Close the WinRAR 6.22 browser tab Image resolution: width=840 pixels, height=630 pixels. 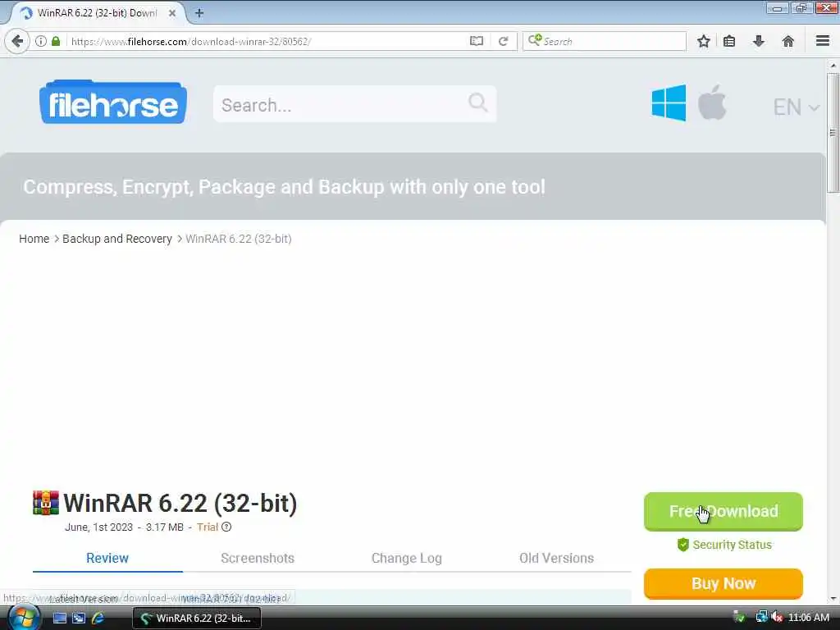pos(172,13)
